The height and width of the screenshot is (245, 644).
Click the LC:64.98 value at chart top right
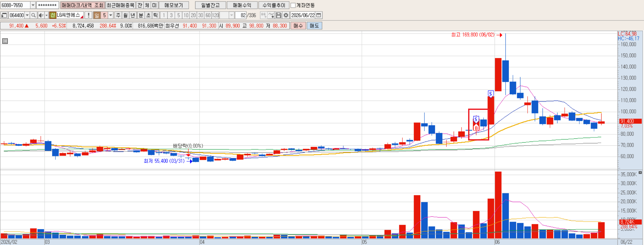(x=627, y=34)
